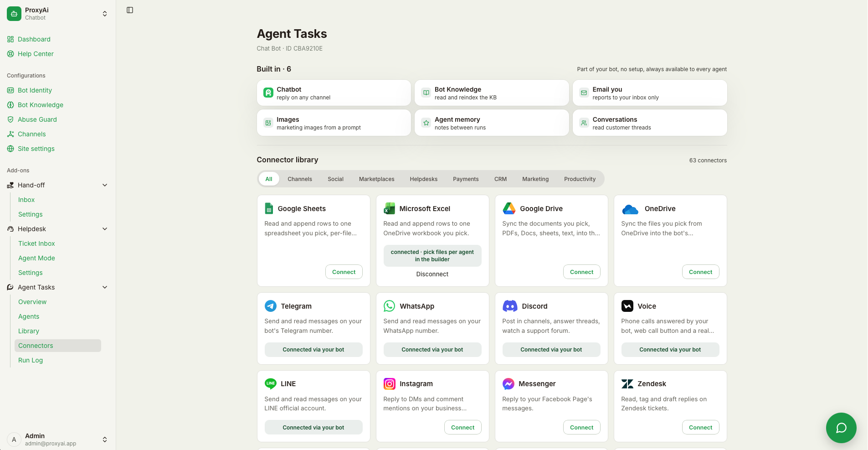The image size is (868, 450).
Task: Open Dashboard in the sidebar
Action: click(34, 39)
